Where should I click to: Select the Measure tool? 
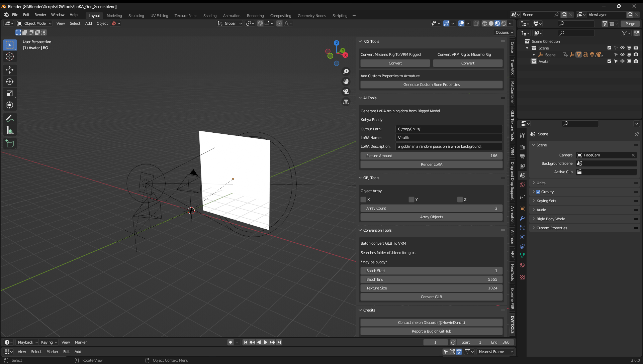pyautogui.click(x=10, y=130)
